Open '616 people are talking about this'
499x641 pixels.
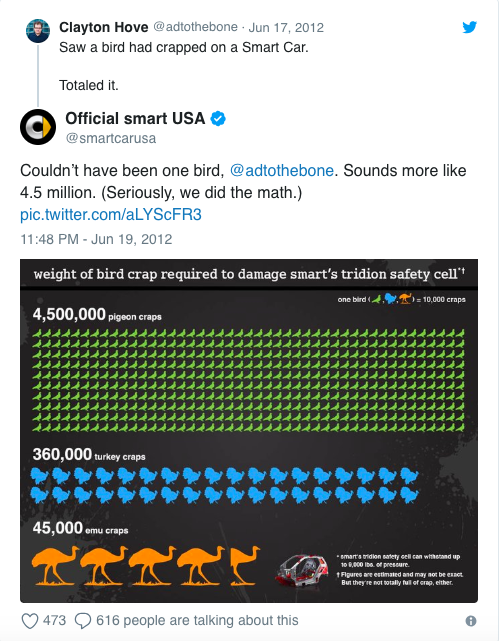click(197, 621)
